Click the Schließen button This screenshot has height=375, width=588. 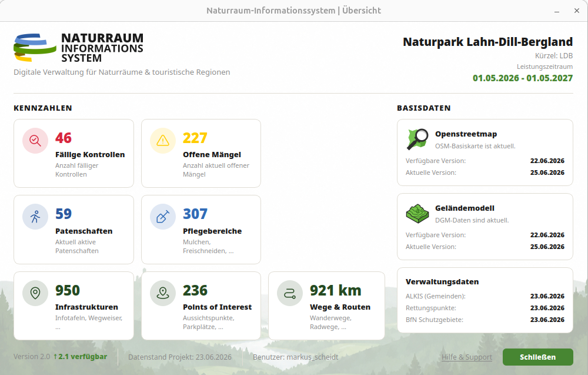click(538, 357)
